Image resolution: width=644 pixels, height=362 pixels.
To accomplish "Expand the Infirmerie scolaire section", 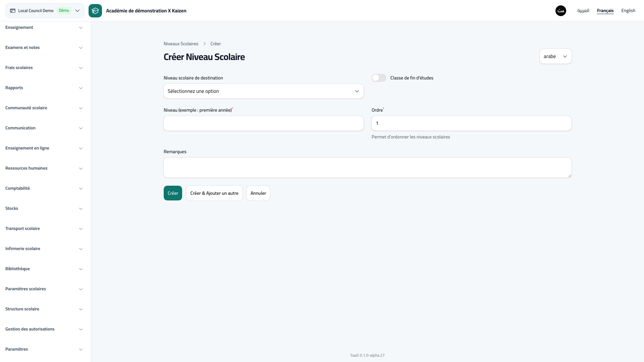I will [x=44, y=249].
